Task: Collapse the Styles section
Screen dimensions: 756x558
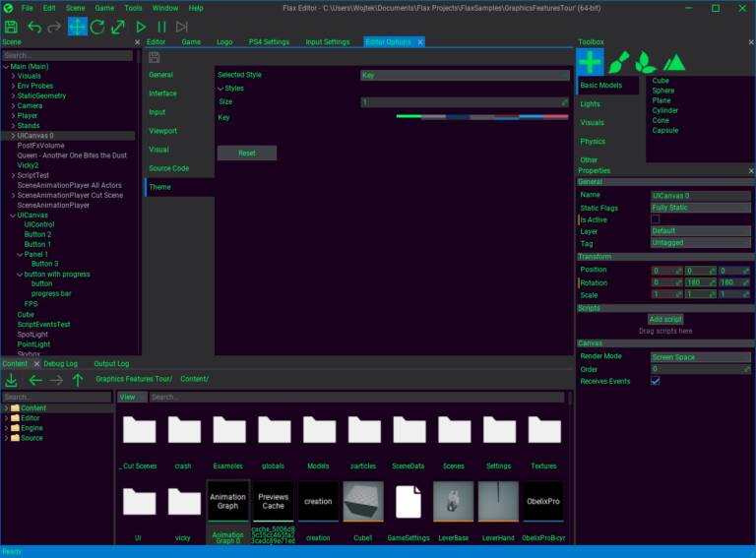Action: (220, 89)
